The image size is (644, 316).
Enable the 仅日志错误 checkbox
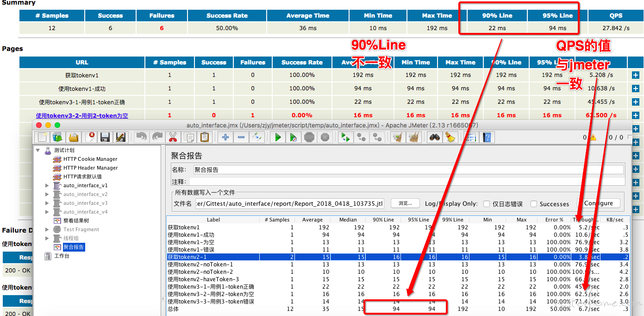[487, 204]
